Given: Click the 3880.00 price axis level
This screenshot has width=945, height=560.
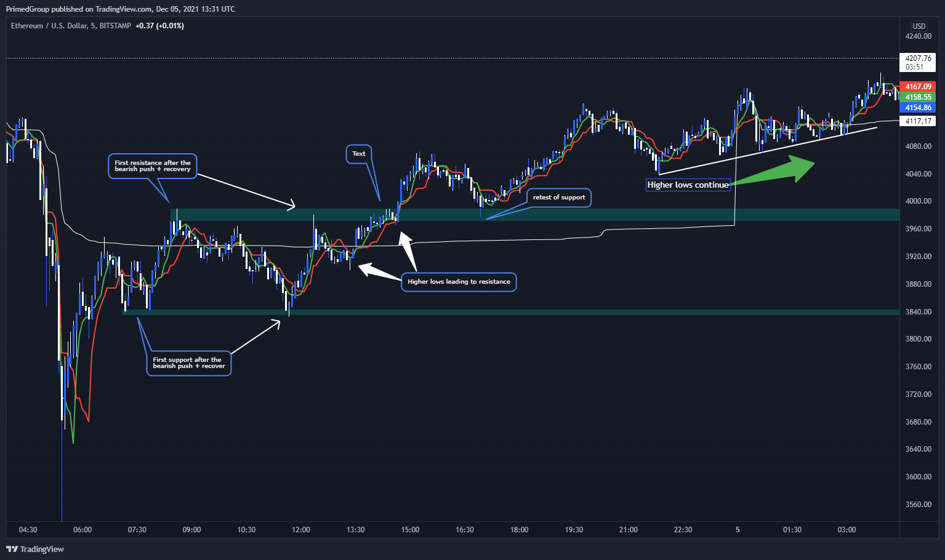Looking at the screenshot, I should pyautogui.click(x=918, y=284).
